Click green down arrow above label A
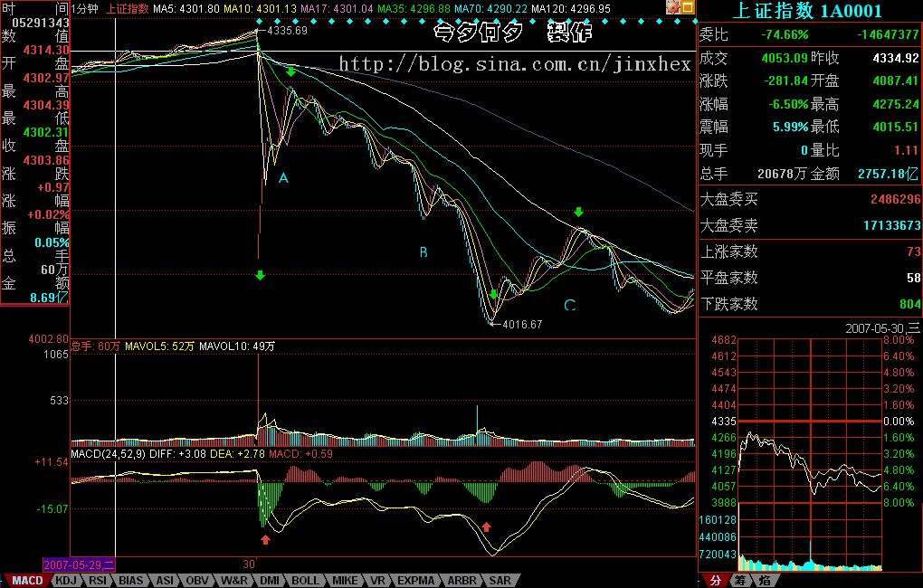Screen dimensions: 923x588 point(290,71)
